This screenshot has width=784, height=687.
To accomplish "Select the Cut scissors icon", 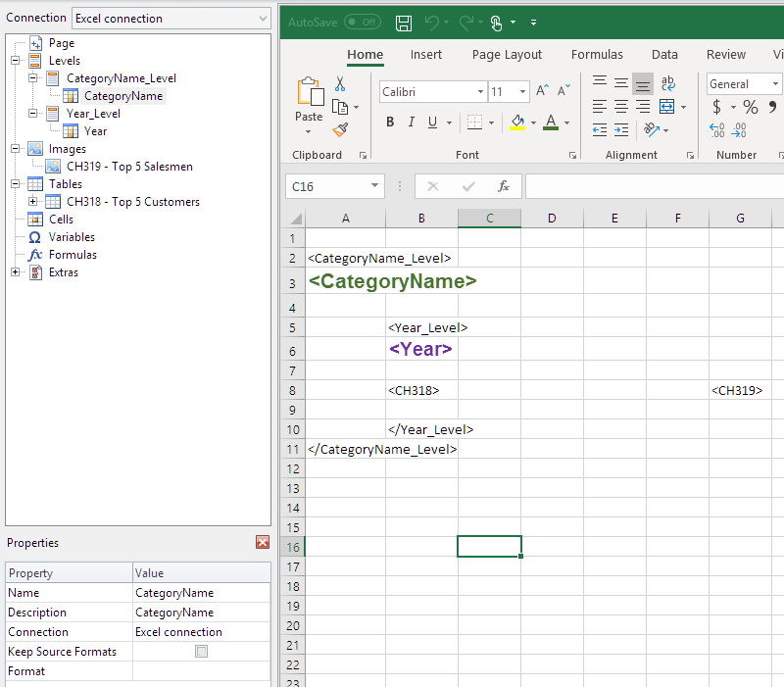I will (341, 84).
